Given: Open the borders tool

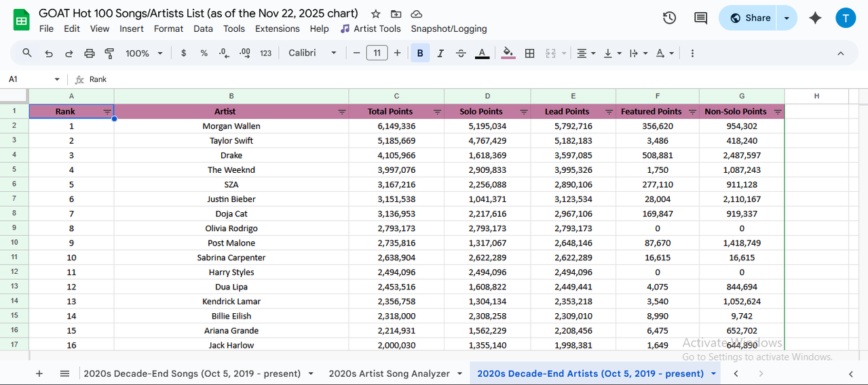Looking at the screenshot, I should pos(529,53).
